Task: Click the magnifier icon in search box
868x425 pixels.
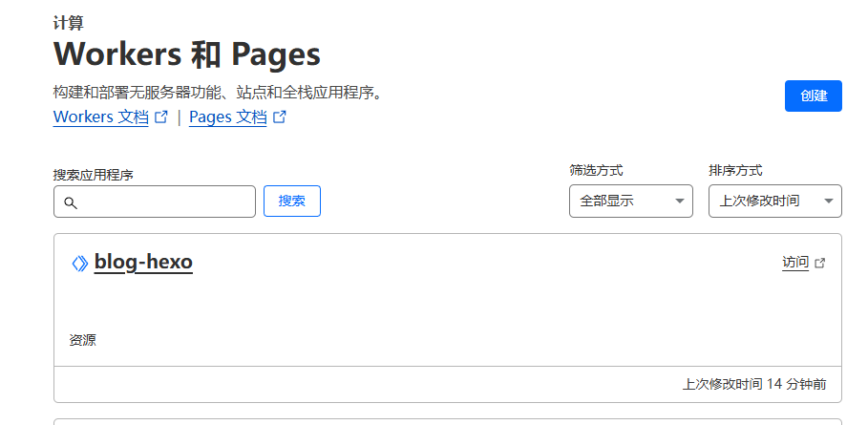Action: (x=70, y=202)
